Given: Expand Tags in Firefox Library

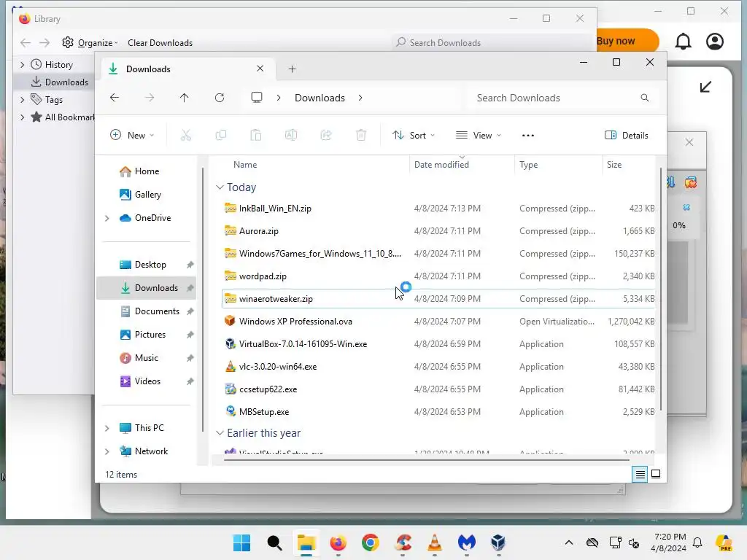Looking at the screenshot, I should point(22,99).
